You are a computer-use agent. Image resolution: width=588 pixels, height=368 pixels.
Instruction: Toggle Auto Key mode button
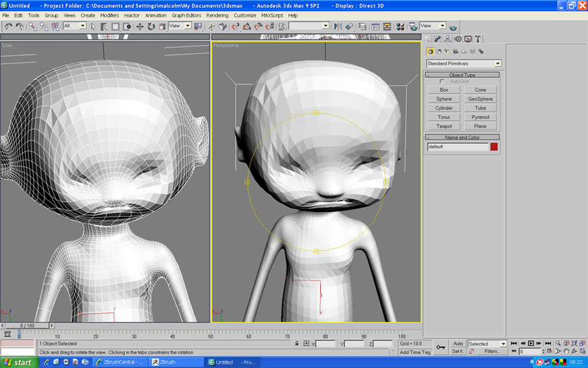[x=458, y=343]
